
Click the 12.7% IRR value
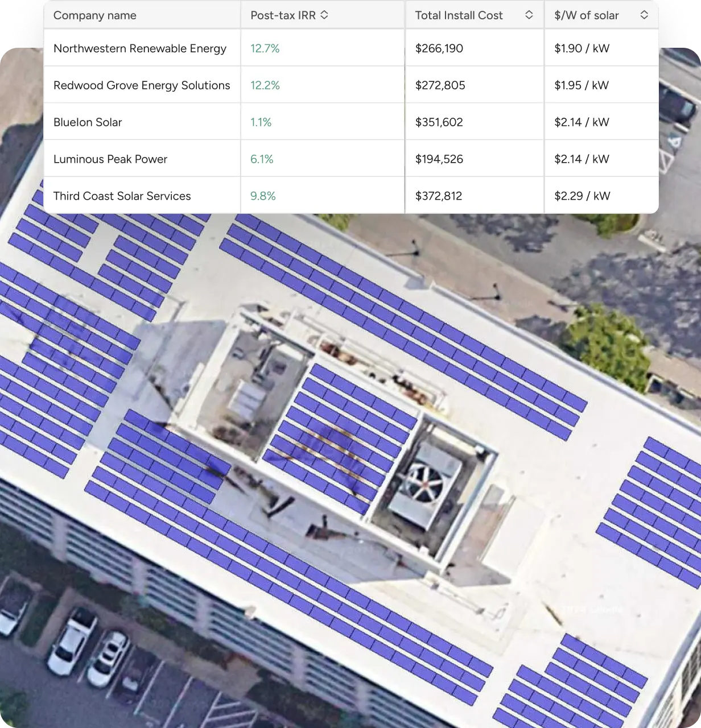265,48
